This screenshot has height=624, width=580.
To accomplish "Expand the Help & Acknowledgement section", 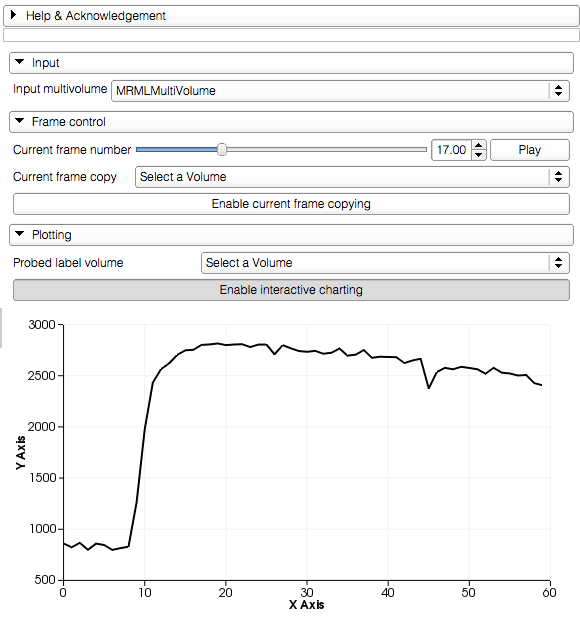I will 291,16.
